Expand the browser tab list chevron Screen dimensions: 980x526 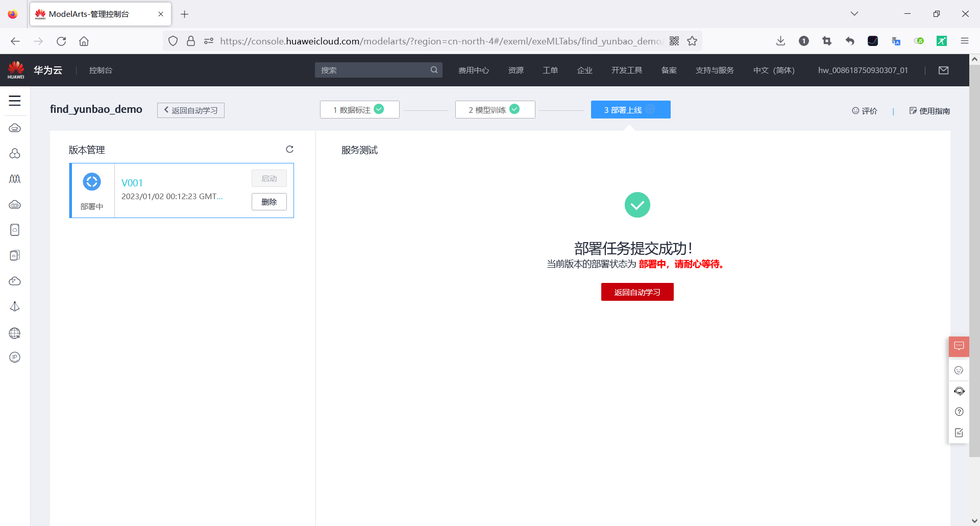(x=854, y=14)
